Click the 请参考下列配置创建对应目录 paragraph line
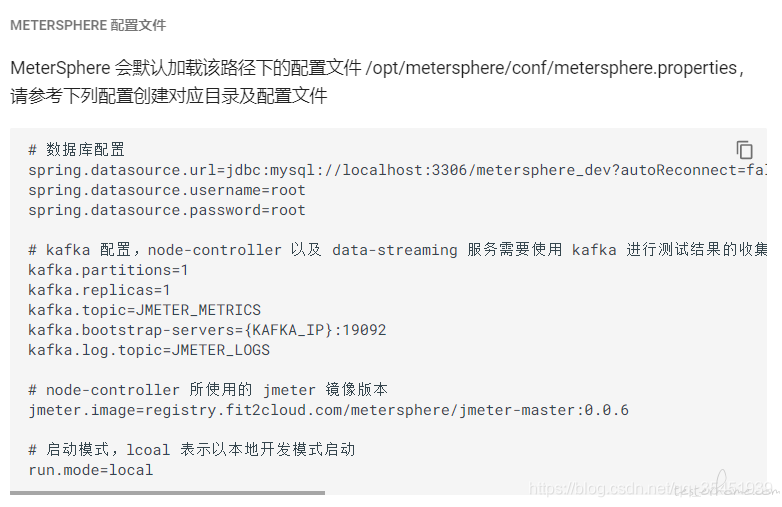The width and height of the screenshot is (782, 507). point(169,95)
